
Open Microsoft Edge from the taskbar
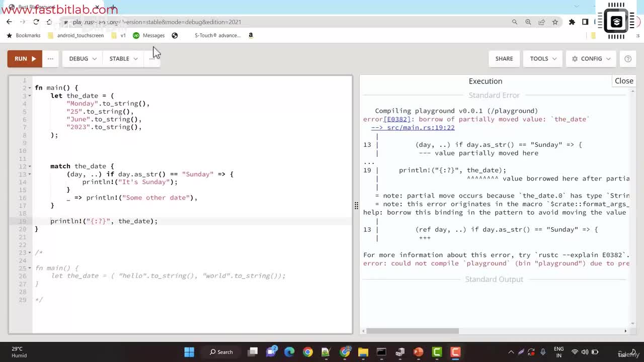click(x=289, y=352)
